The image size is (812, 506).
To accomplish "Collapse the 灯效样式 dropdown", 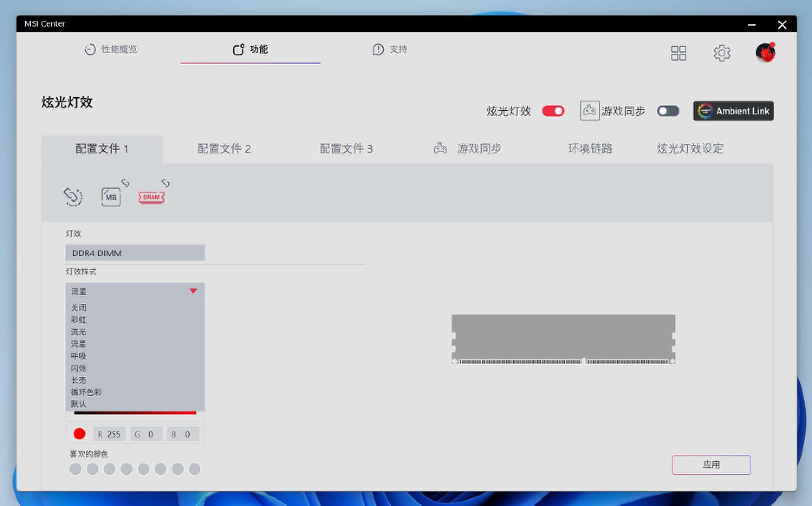I will pos(193,291).
